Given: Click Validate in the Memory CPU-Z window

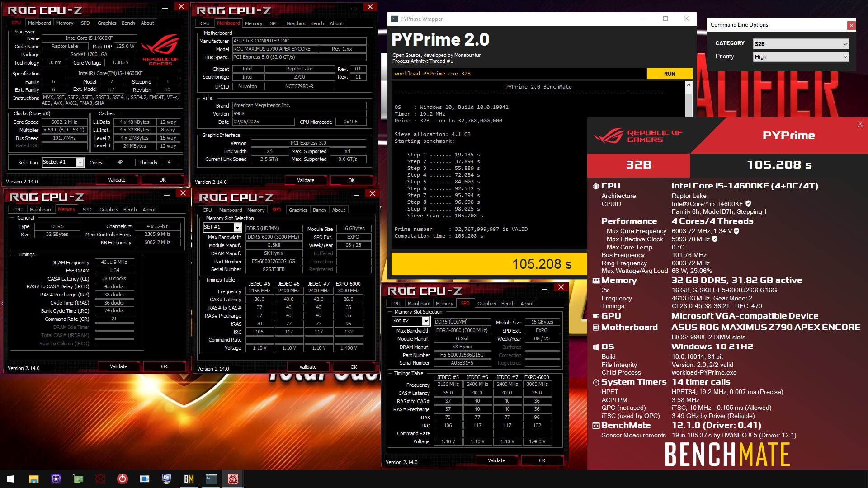Looking at the screenshot, I should pos(118,366).
